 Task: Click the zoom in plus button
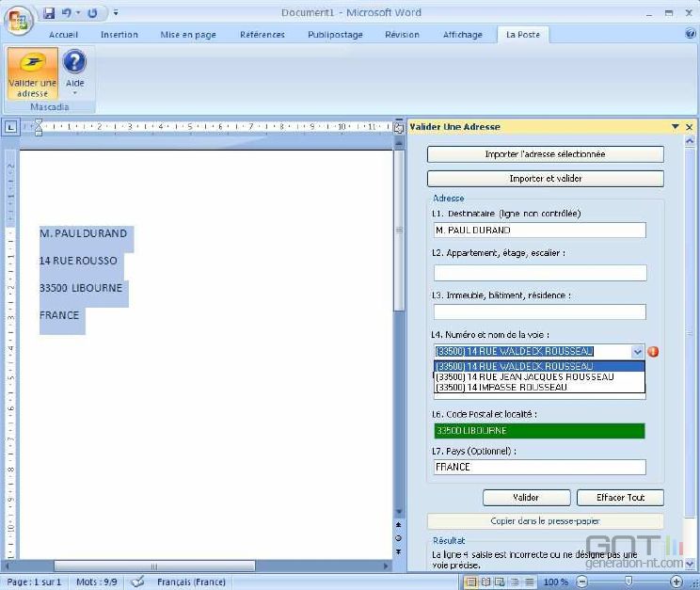coord(676,582)
